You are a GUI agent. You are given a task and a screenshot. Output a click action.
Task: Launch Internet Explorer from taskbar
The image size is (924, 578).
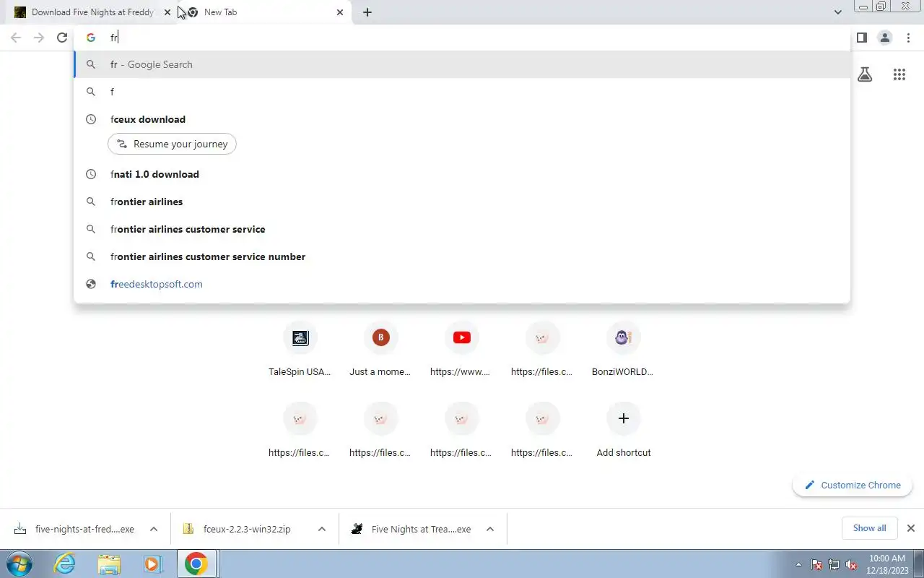pos(65,564)
